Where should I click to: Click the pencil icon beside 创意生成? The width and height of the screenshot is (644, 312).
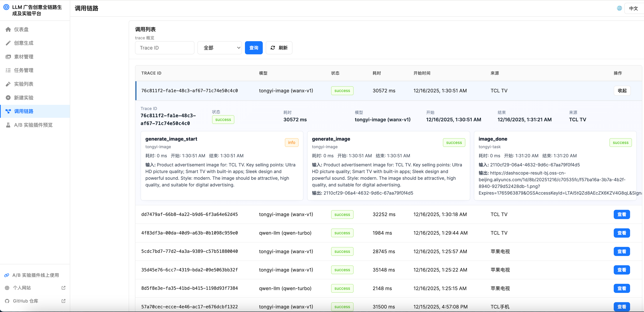tap(8, 43)
